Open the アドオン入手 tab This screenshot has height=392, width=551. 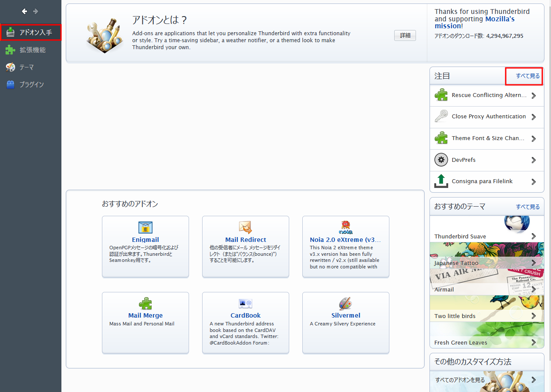point(30,33)
